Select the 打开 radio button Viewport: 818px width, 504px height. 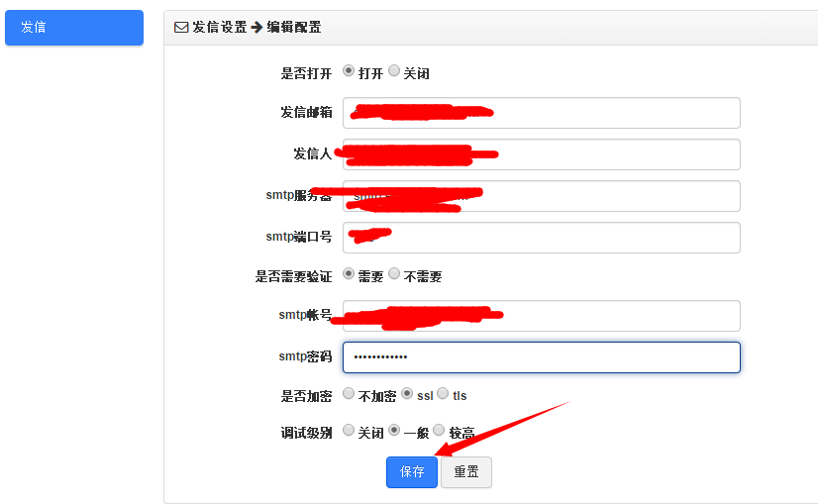click(x=349, y=71)
